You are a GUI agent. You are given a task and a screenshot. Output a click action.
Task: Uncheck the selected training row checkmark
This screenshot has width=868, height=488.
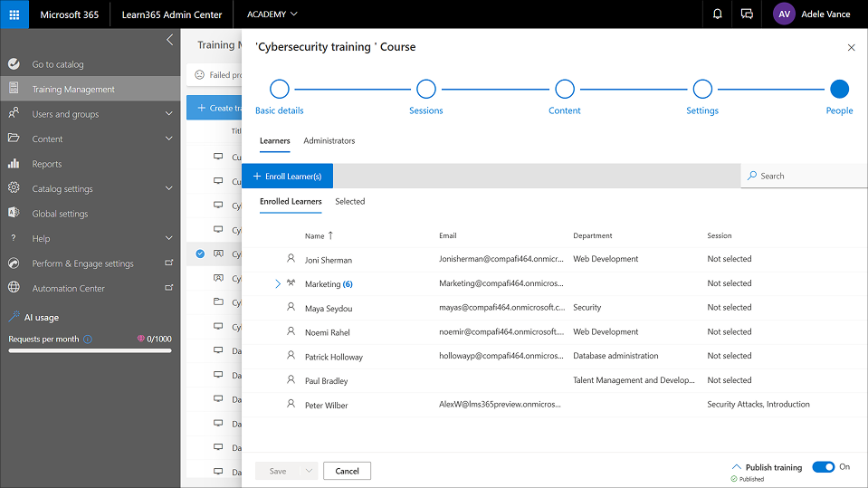coord(200,254)
